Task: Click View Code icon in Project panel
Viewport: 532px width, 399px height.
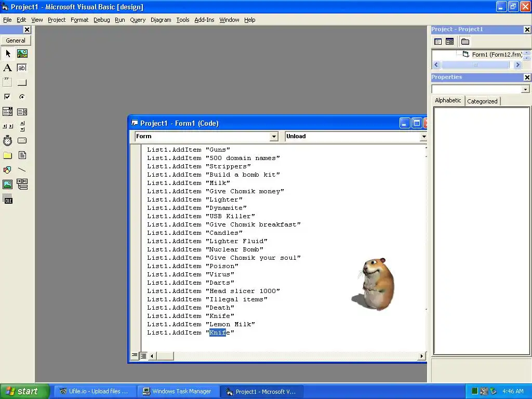Action: click(x=438, y=42)
